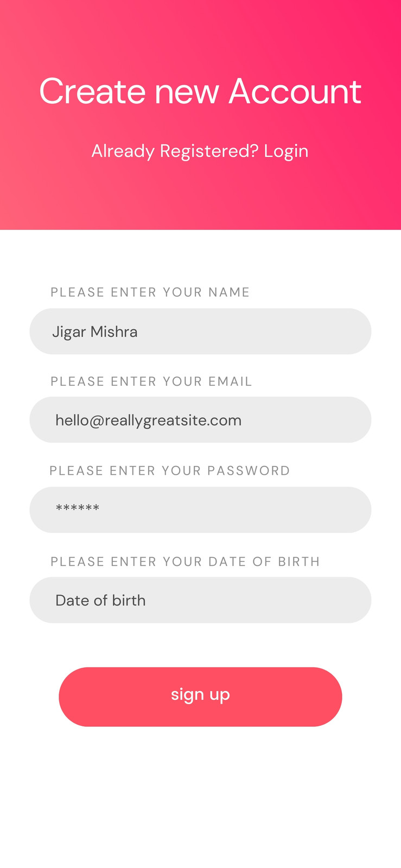This screenshot has height=868, width=401.
Task: Click the 'PLEASE ENTER YOUR EMAIL' label
Action: pos(151,381)
